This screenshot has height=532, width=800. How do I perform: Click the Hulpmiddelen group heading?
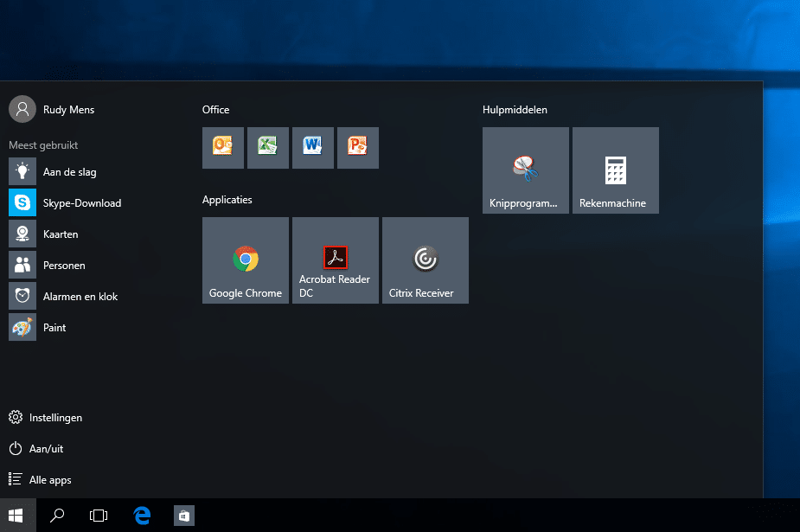click(x=515, y=110)
